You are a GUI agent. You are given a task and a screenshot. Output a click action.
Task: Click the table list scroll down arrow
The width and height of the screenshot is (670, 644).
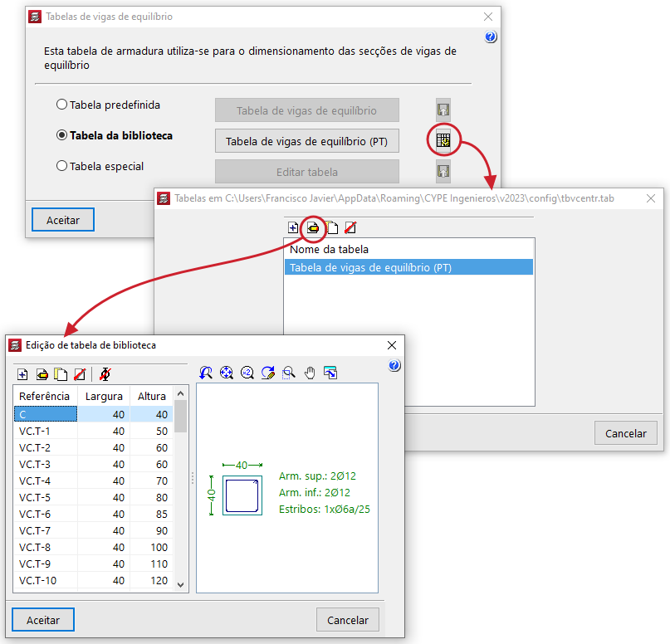tap(181, 584)
